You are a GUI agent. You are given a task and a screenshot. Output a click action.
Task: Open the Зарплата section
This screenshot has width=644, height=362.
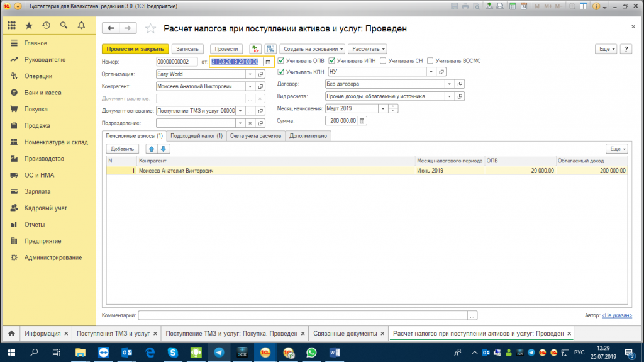coord(37,191)
